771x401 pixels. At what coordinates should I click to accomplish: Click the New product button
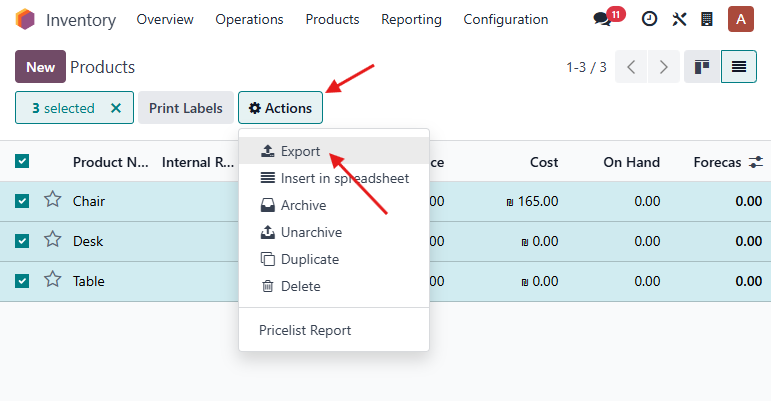tap(40, 67)
